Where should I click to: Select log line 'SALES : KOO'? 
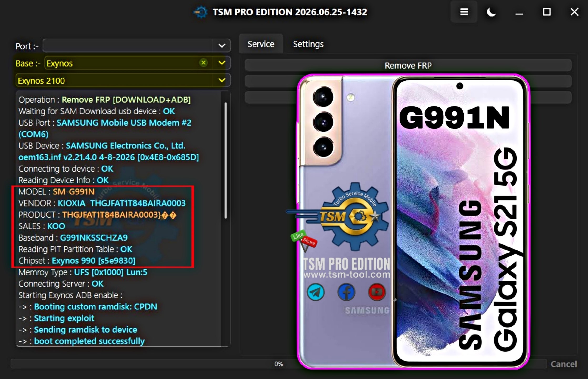42,226
